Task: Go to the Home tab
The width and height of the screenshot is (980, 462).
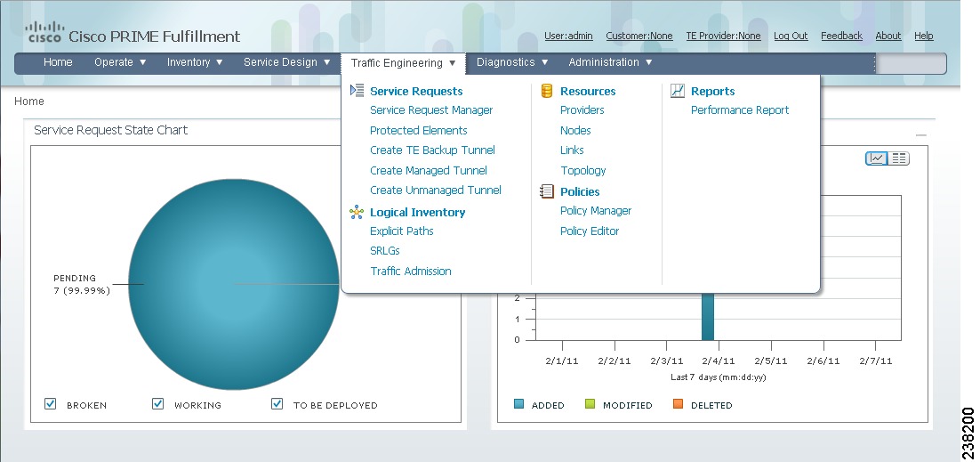Action: coord(58,62)
